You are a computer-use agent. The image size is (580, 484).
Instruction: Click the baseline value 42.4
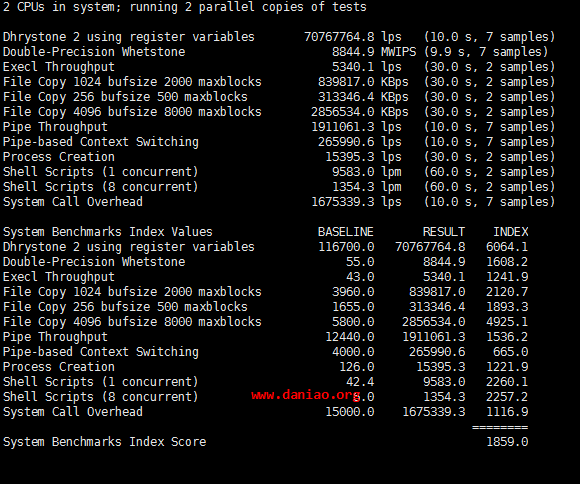[360, 382]
